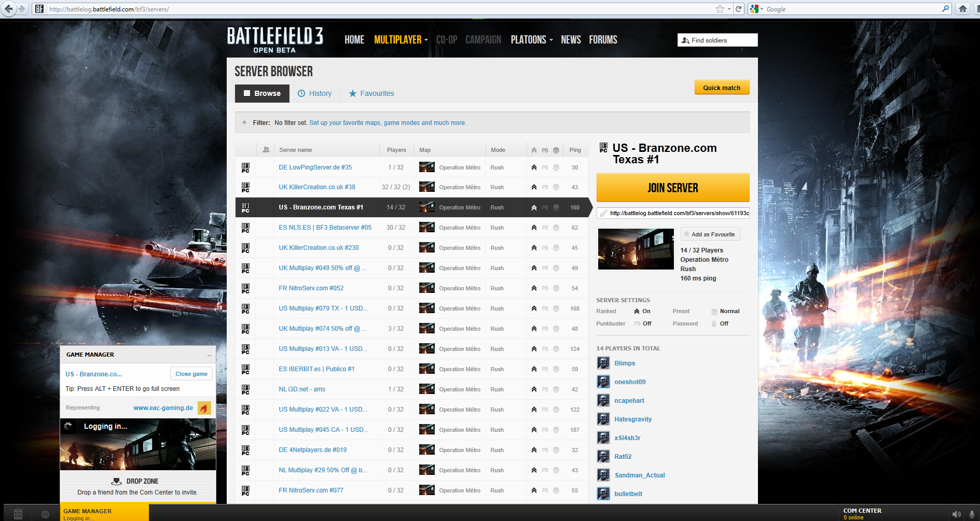The image size is (980, 521).
Task: Open the search engine selector dropdown
Action: pos(757,9)
